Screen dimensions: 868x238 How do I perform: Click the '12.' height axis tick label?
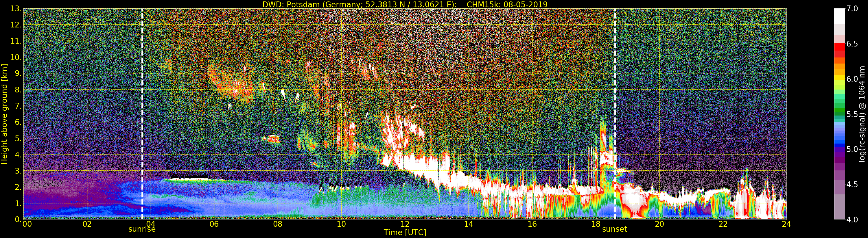click(16, 25)
